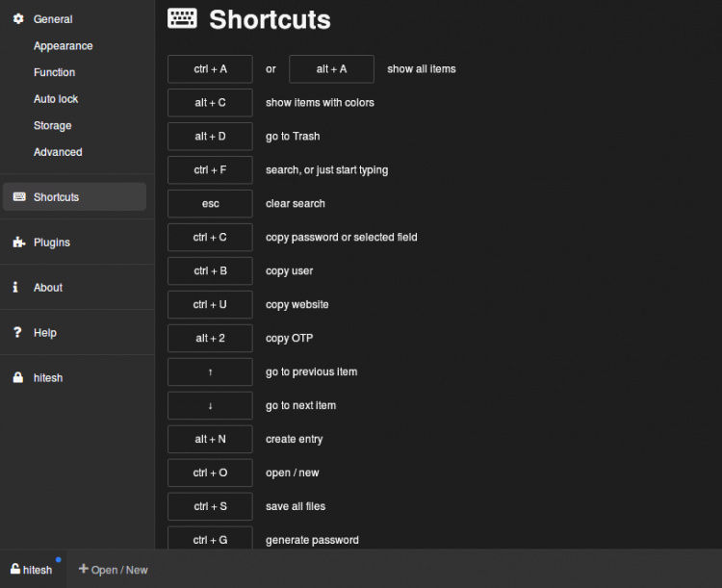Click the ctrl + A shortcut key box
722x588 pixels.
pyautogui.click(x=210, y=69)
